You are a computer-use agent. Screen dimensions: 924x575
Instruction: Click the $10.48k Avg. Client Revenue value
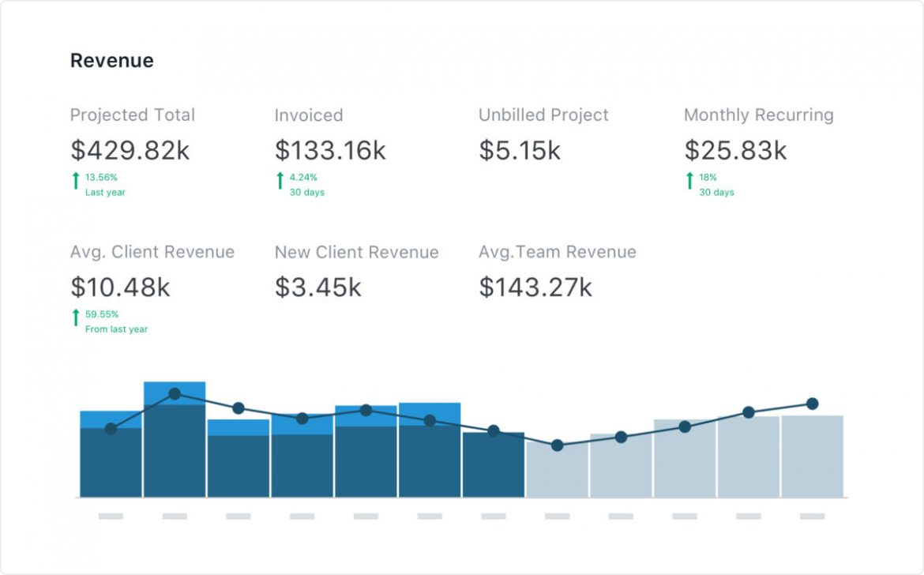point(120,287)
